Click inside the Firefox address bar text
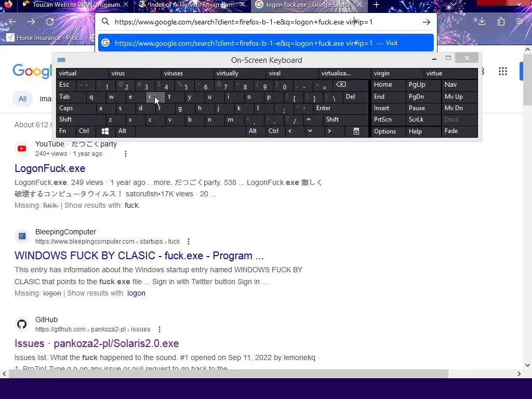 243,22
